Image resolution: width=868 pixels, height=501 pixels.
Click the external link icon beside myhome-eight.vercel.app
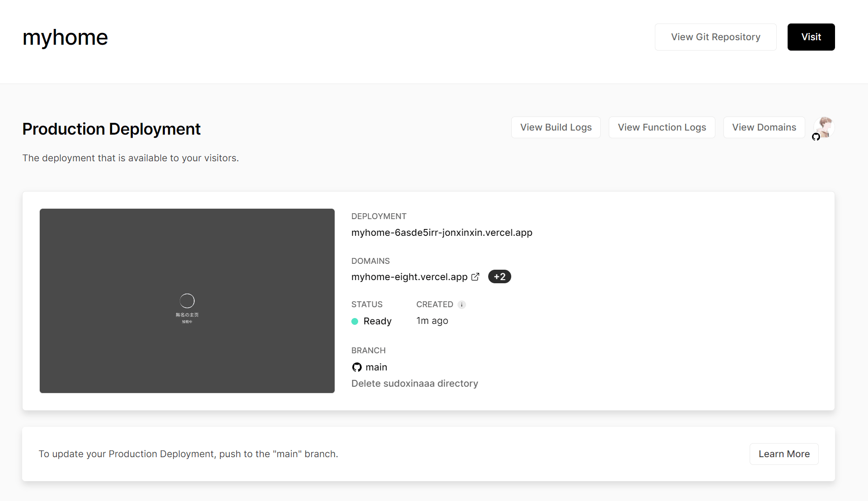tap(475, 277)
